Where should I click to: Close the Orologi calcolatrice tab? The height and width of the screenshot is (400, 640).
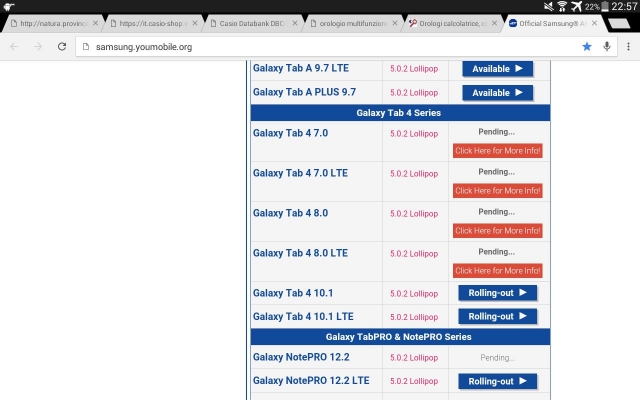pos(494,23)
